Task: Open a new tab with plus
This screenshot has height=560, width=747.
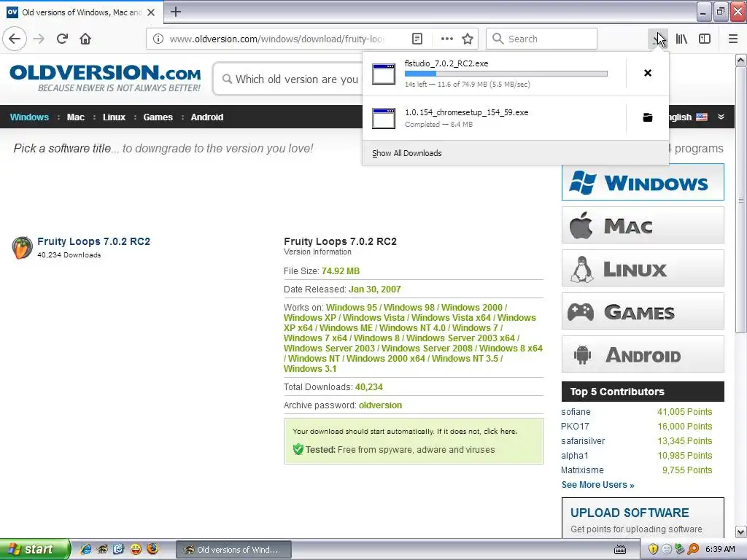Action: [x=176, y=12]
